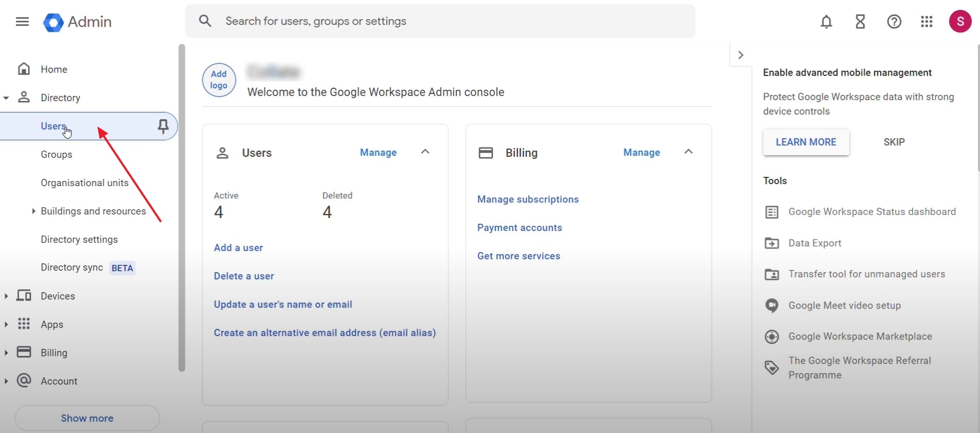Select Groups in the Directory menu
The width and height of the screenshot is (980, 433).
coord(57,155)
